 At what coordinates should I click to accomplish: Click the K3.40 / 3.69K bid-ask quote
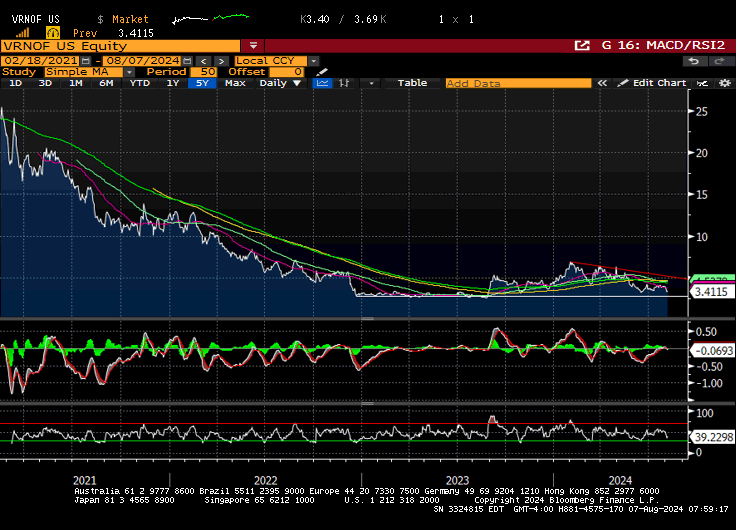point(343,19)
